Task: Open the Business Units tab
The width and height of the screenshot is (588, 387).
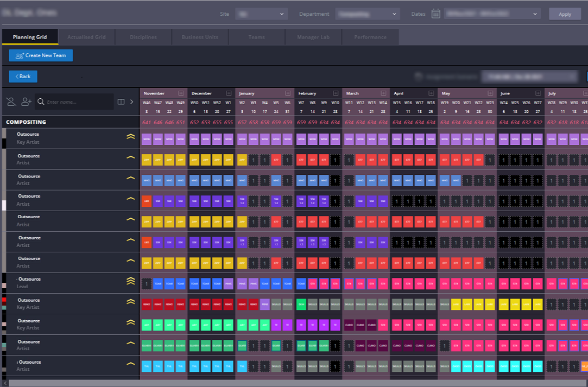Action: pyautogui.click(x=200, y=37)
